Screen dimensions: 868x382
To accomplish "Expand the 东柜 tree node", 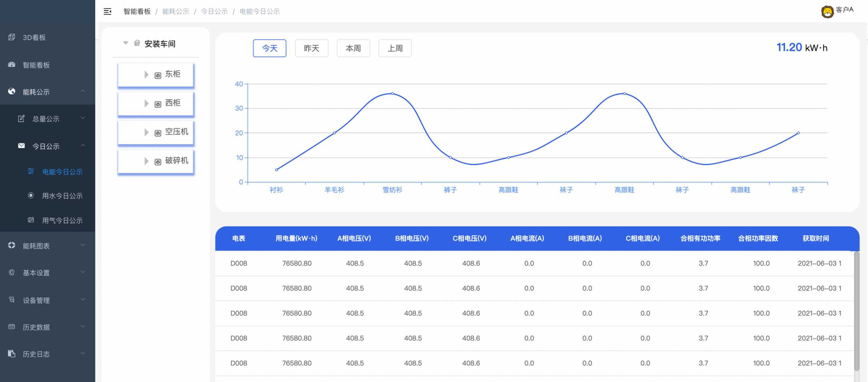I will coord(147,74).
